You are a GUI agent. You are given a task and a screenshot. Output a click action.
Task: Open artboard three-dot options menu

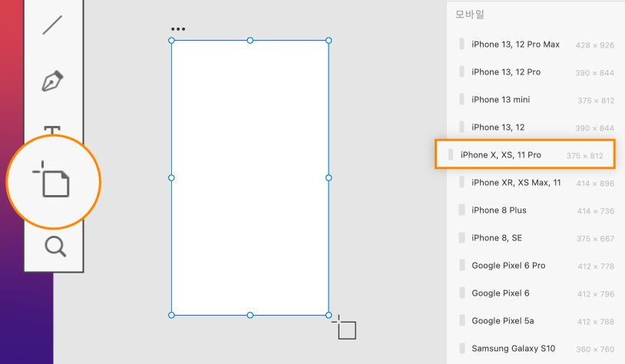178,29
